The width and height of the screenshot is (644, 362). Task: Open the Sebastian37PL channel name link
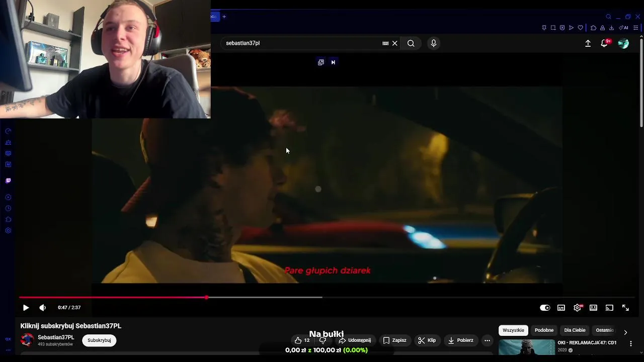pos(56,337)
